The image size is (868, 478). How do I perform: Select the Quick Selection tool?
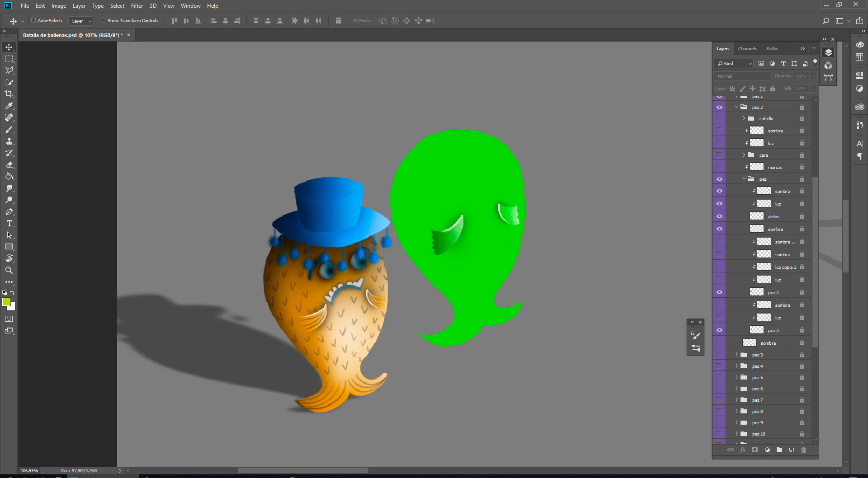point(9,82)
